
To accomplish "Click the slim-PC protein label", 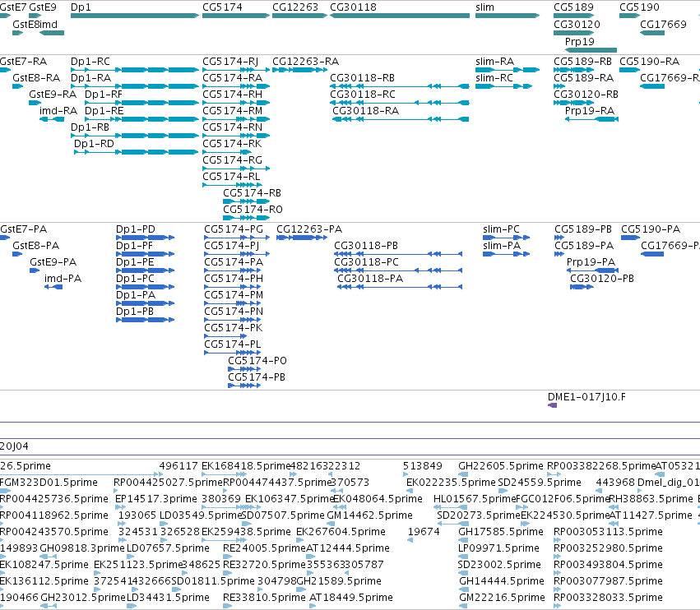I will (501, 229).
